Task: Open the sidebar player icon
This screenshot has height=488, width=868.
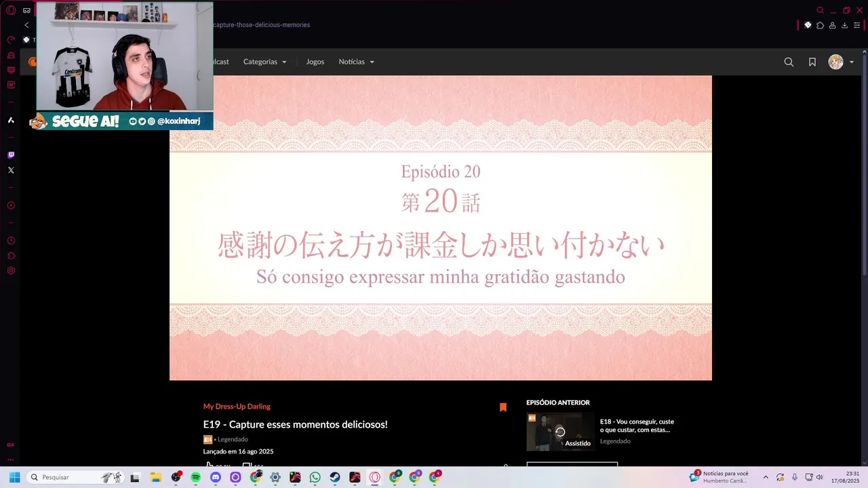Action: pos(11,205)
